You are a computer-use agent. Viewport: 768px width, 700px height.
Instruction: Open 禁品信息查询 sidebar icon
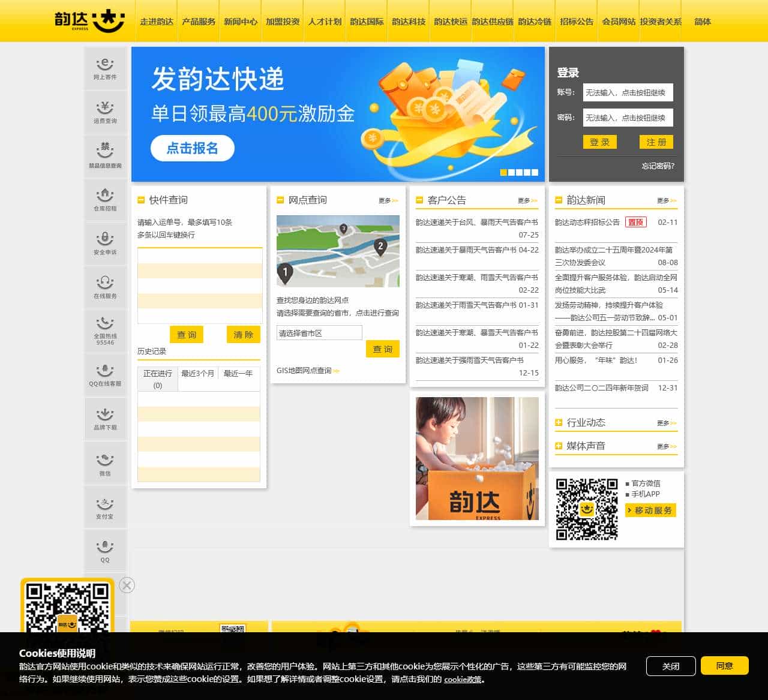[x=105, y=156]
